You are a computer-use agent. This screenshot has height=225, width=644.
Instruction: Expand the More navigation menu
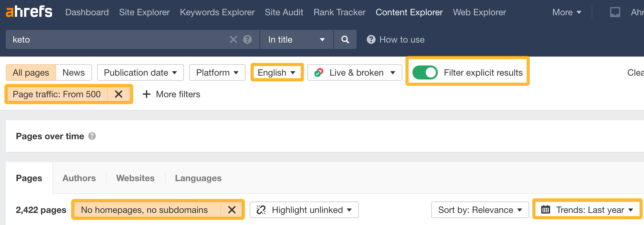pyautogui.click(x=567, y=12)
